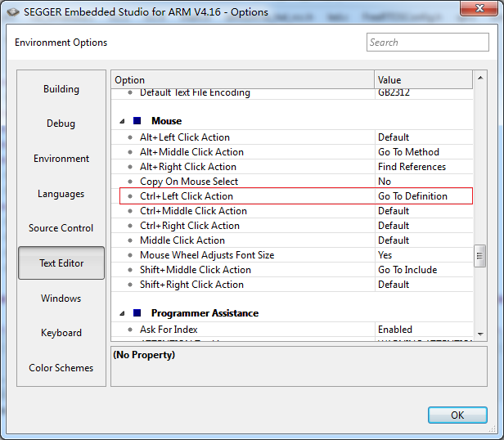Select the Alt+Middle Click Action row

[x=292, y=152]
